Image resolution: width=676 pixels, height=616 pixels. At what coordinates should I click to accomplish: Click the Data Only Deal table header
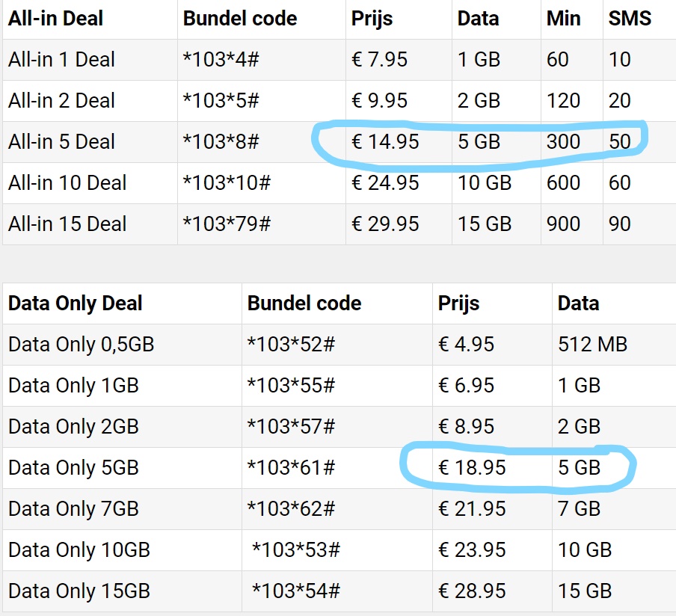pos(75,304)
